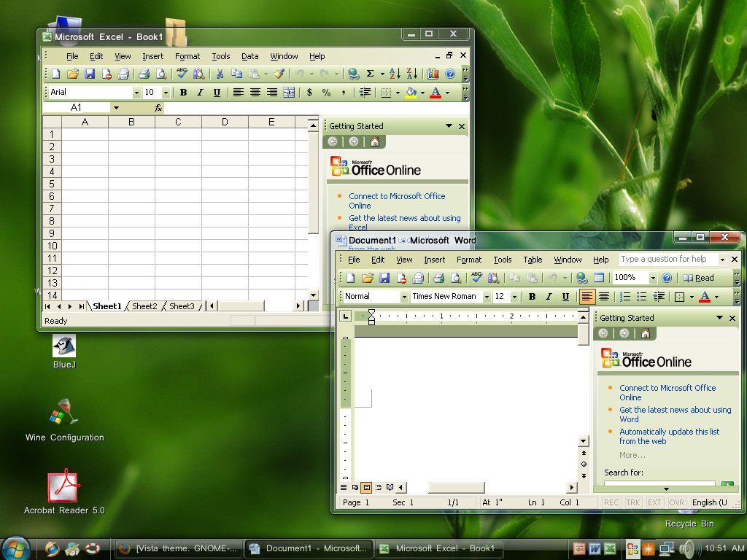Click Connect to Microsoft Office Online in Word pane

point(667,392)
